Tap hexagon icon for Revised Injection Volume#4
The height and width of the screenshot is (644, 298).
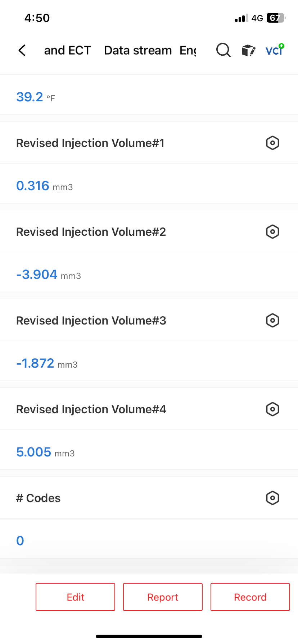click(272, 409)
